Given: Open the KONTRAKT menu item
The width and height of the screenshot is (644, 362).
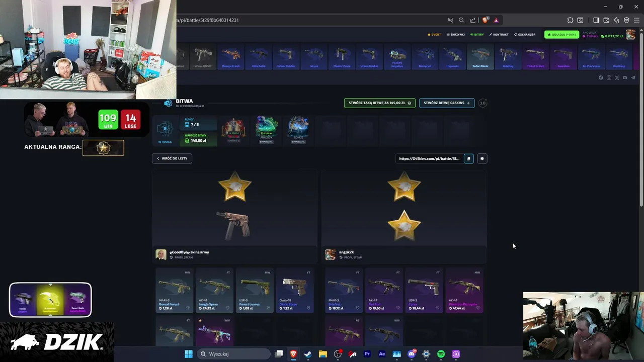Looking at the screenshot, I should pos(499,35).
